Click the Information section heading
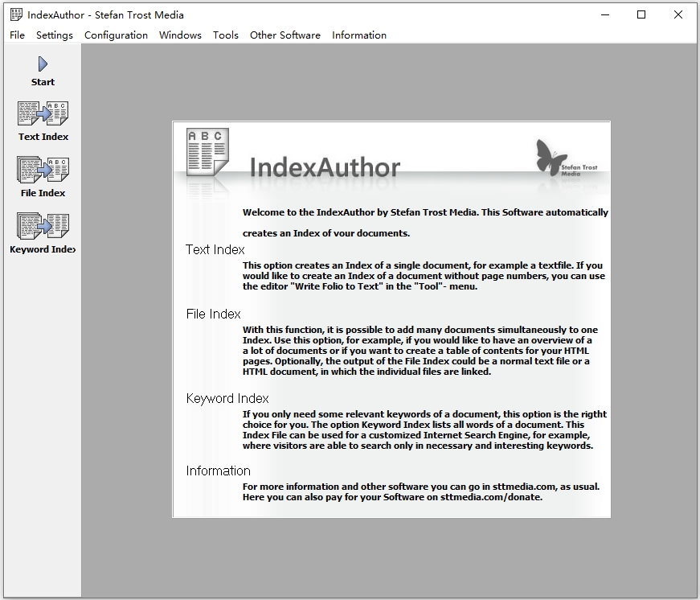The height and width of the screenshot is (600, 700). (218, 471)
